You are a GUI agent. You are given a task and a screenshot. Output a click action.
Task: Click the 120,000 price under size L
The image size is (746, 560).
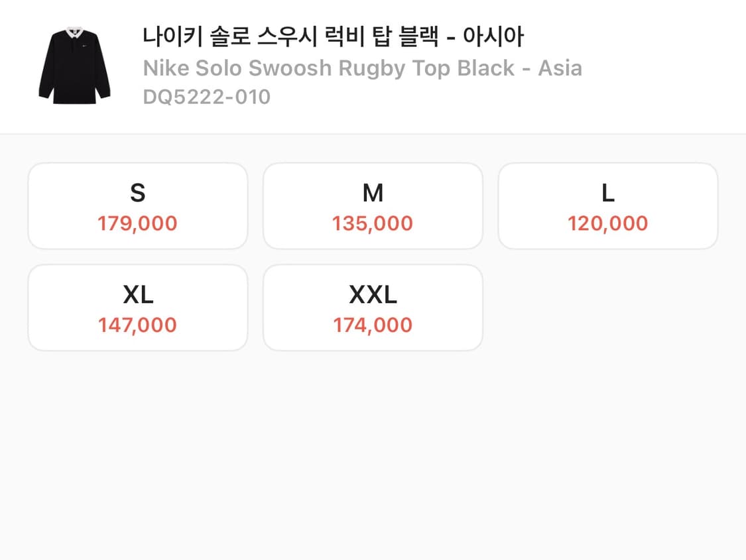[607, 223]
